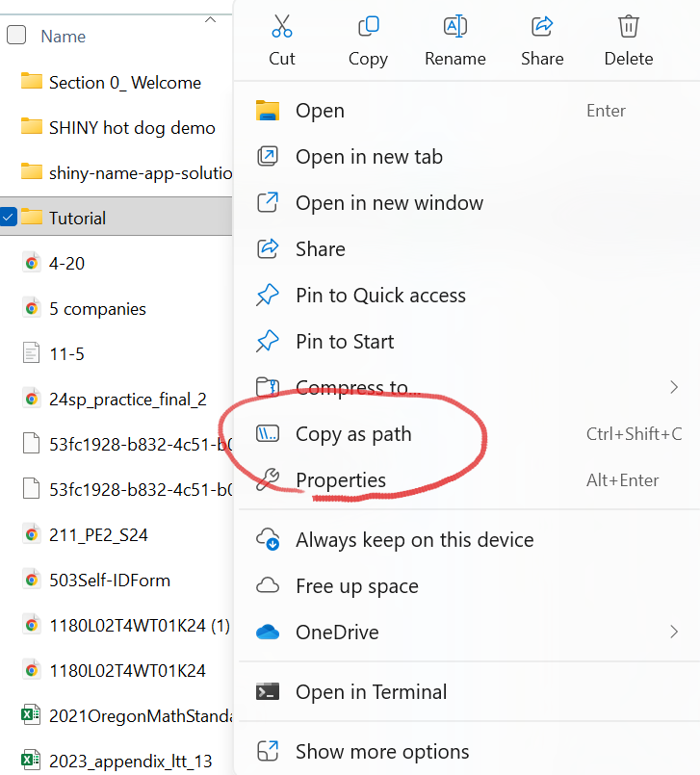Select Show more options
Screen dimensions: 700x775
pos(382,752)
